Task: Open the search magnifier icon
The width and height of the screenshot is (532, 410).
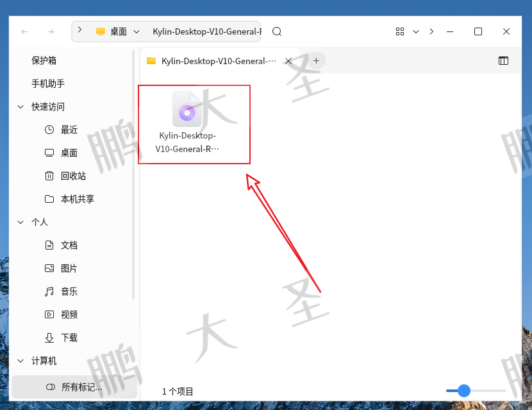Action: (x=277, y=31)
